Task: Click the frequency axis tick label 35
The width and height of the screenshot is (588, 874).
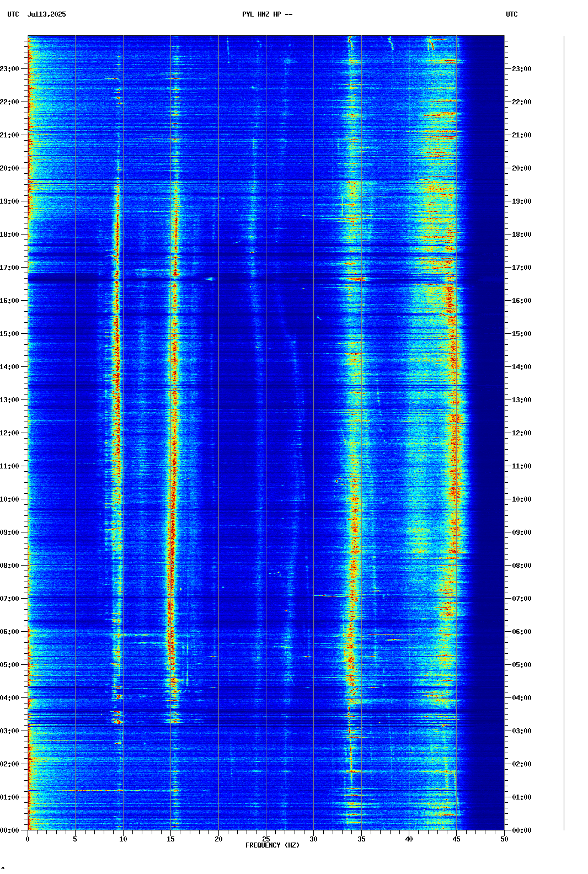Action: pos(361,839)
